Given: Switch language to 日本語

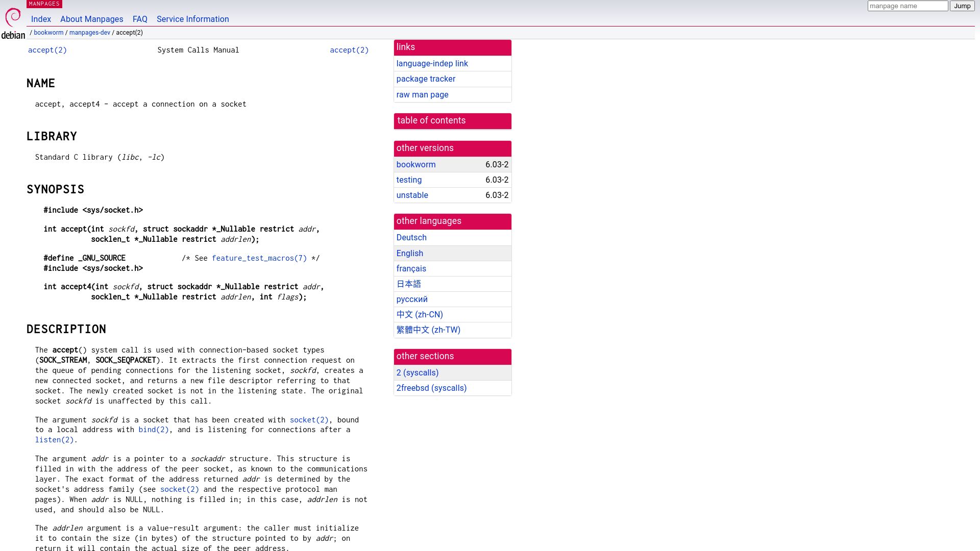Looking at the screenshot, I should 409,284.
